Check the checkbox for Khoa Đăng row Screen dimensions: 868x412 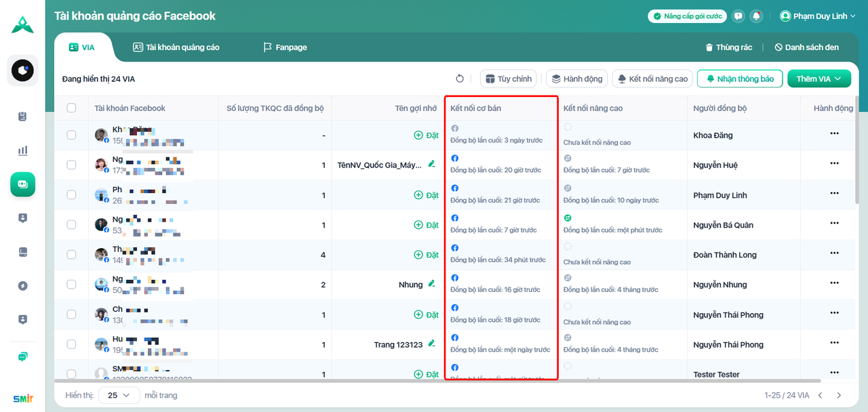(71, 135)
